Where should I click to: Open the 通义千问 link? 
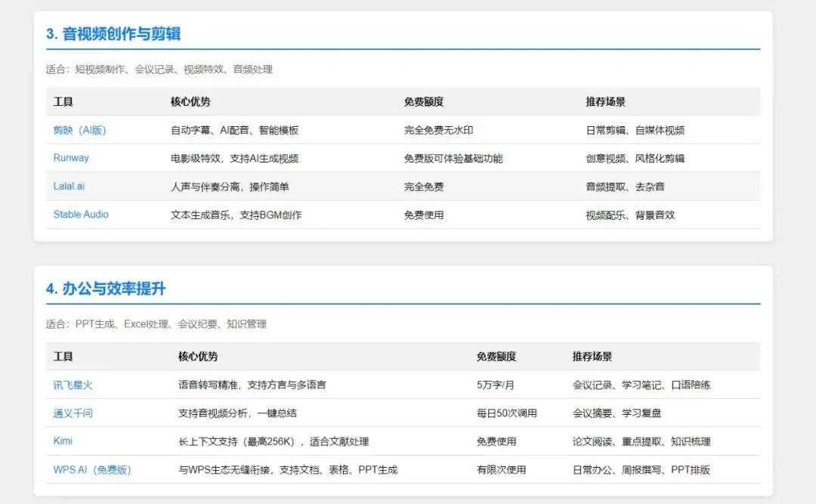(73, 413)
